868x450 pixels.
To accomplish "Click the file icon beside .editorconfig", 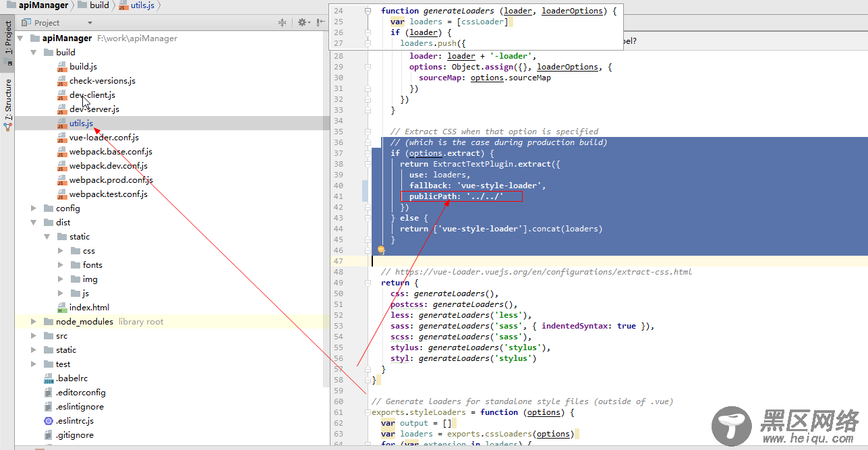I will [x=48, y=393].
